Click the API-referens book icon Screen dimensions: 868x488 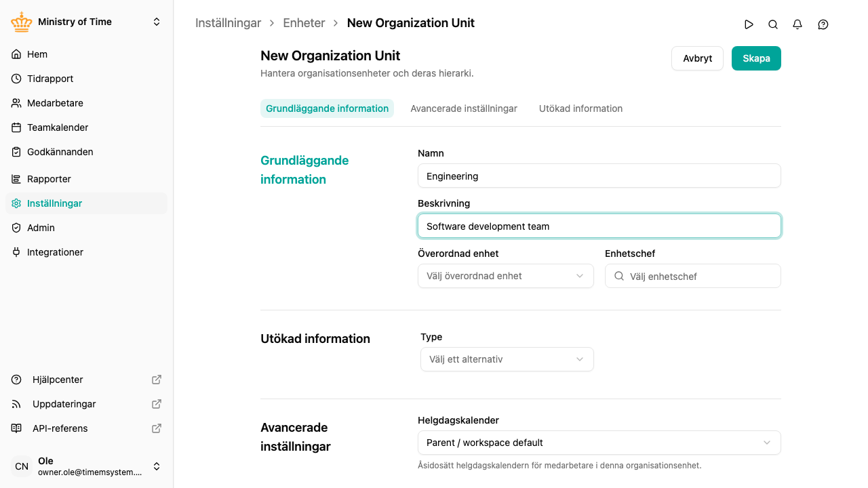tap(17, 428)
